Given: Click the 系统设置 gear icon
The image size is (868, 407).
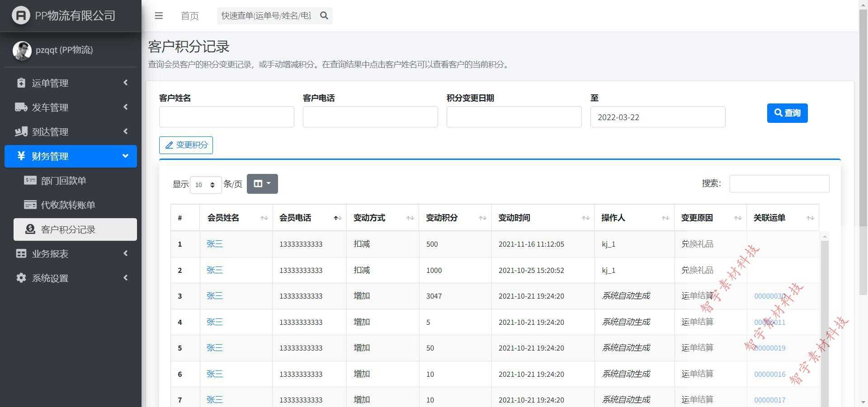Looking at the screenshot, I should point(21,278).
